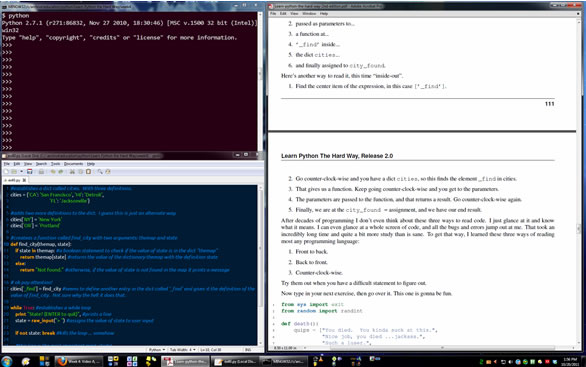Click the Print icon in gedit toolbar

click(x=41, y=172)
